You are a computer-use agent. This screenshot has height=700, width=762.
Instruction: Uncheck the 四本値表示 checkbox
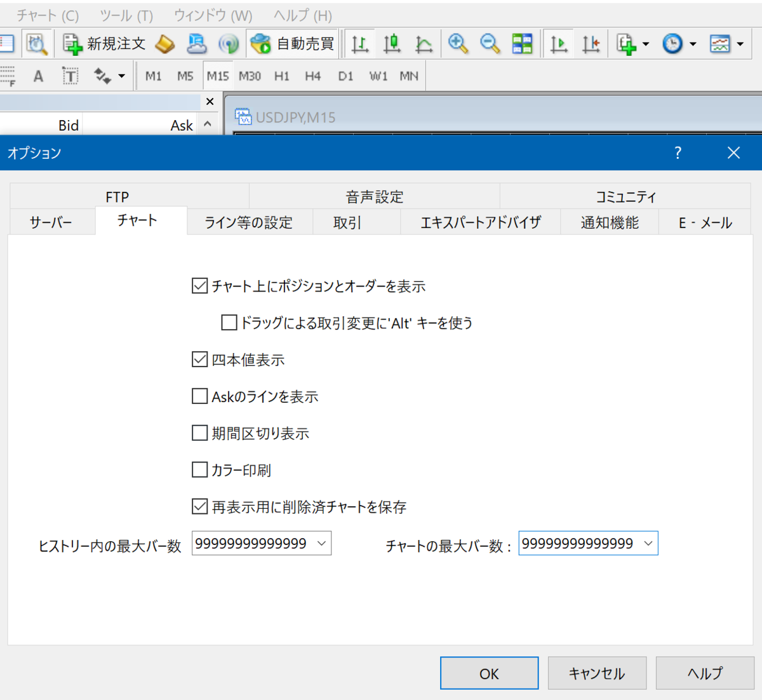(199, 360)
